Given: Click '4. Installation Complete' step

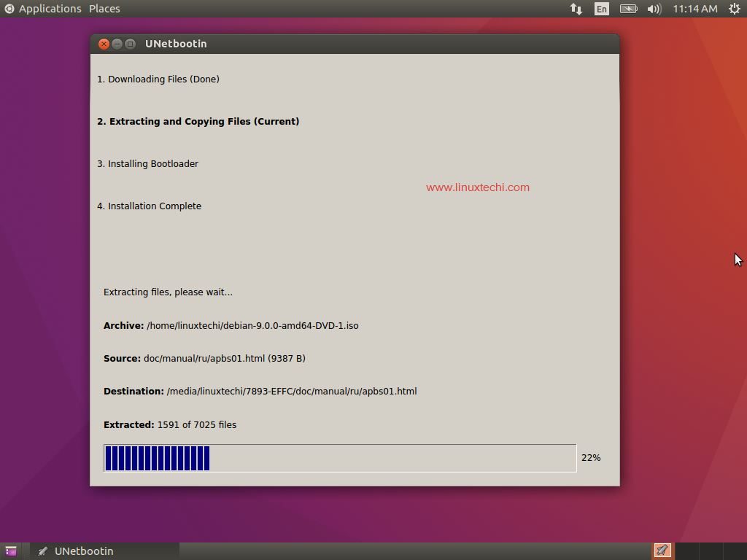Looking at the screenshot, I should [x=149, y=206].
